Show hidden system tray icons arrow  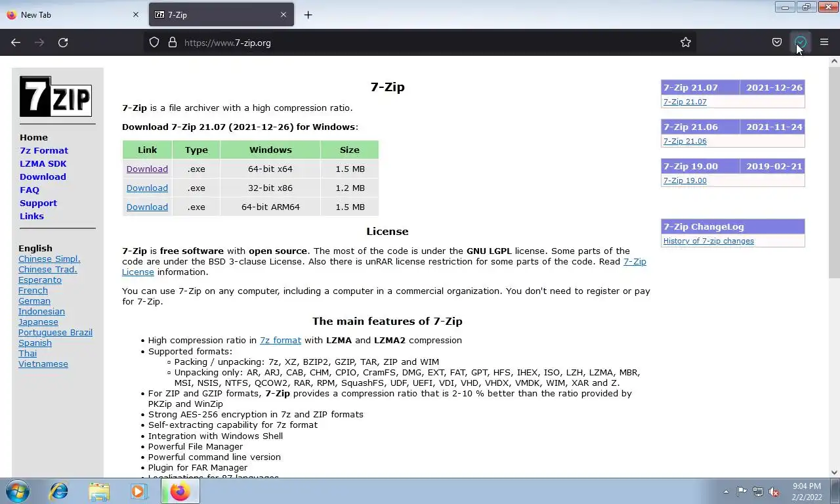pyautogui.click(x=726, y=492)
